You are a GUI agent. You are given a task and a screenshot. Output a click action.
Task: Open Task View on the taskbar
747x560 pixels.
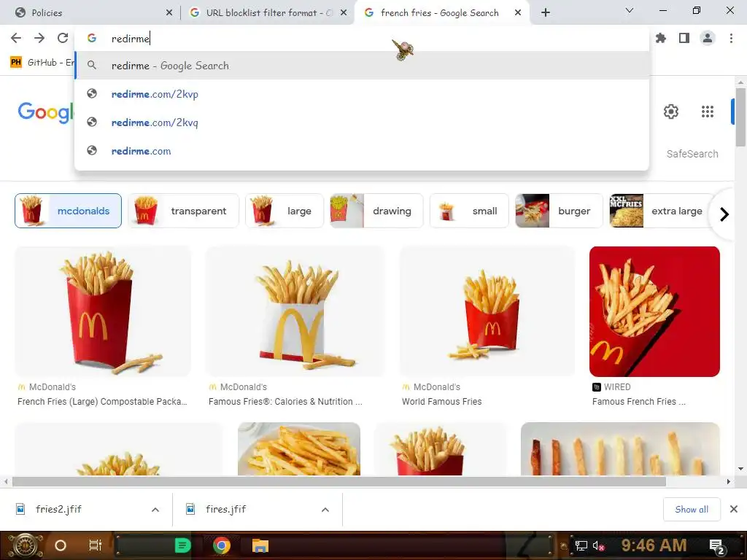click(96, 545)
